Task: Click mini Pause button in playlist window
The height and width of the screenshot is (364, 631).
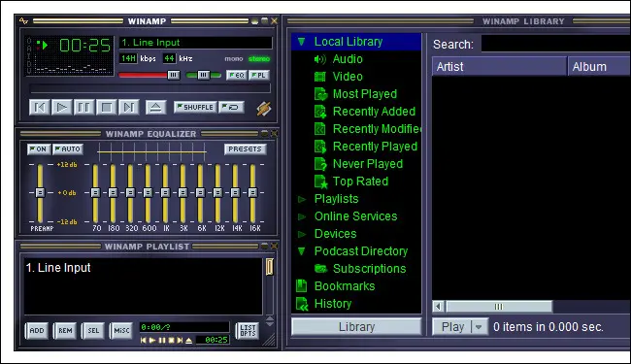Action: click(x=162, y=341)
